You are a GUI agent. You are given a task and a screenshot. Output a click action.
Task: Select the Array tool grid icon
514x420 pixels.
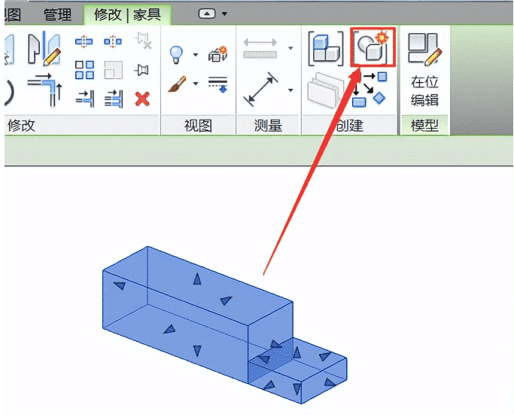pos(84,70)
